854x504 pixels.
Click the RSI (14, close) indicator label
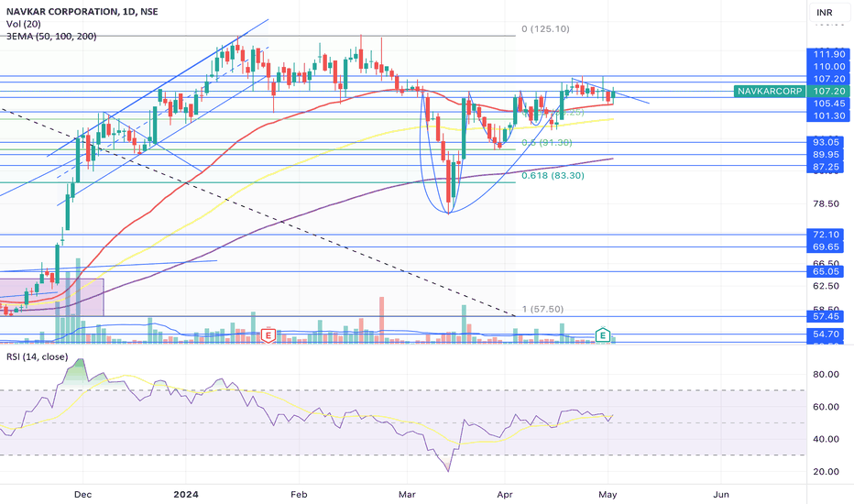37,356
